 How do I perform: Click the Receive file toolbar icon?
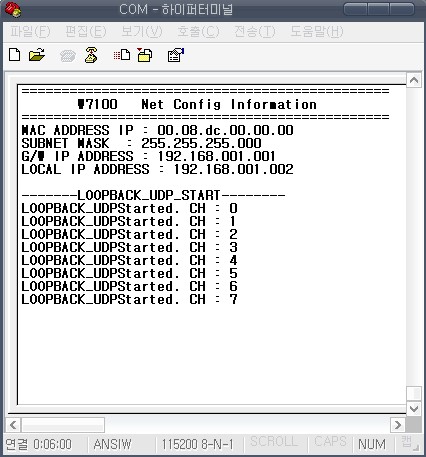pos(145,55)
